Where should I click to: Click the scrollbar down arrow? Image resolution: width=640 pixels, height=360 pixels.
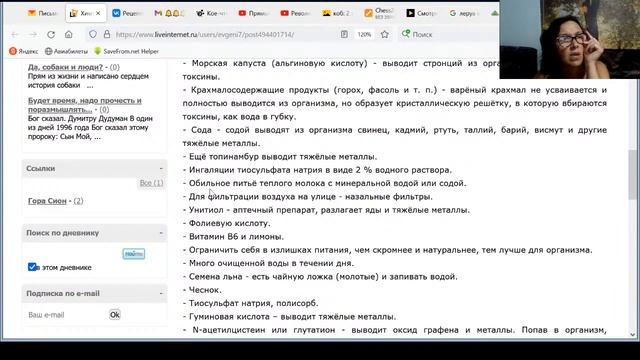tap(633, 334)
